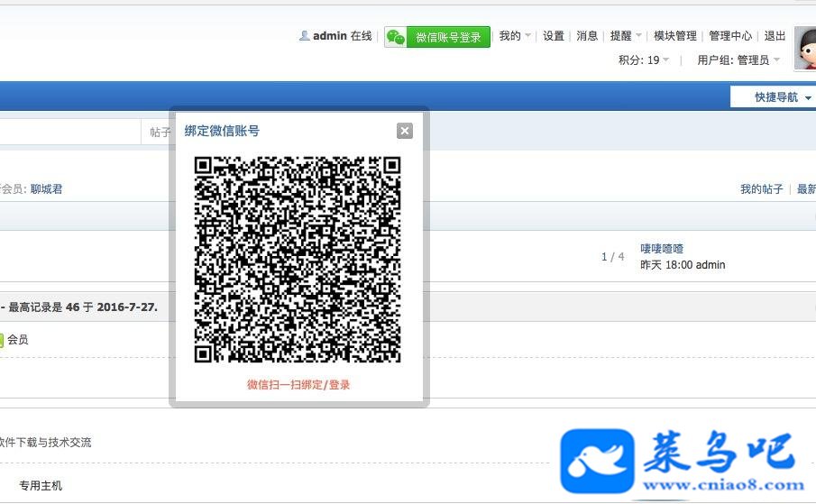Open the 专用主机 forum entry
This screenshot has width=816, height=504.
pyautogui.click(x=41, y=485)
